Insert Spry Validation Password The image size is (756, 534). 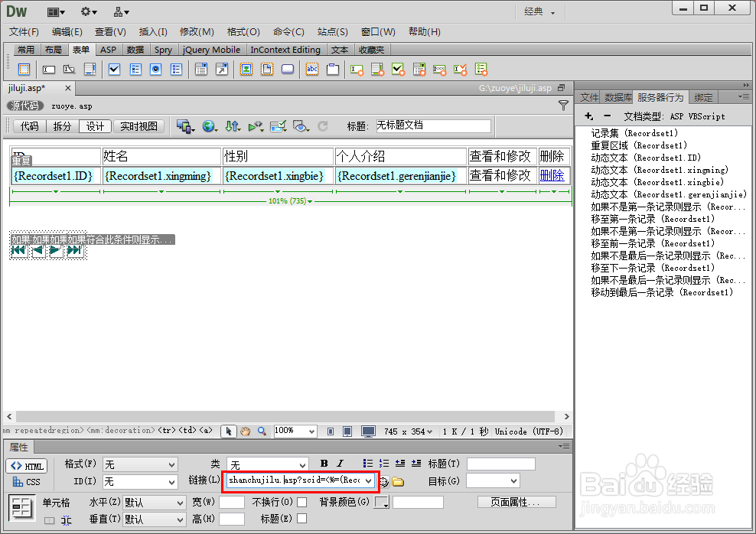pyautogui.click(x=440, y=70)
